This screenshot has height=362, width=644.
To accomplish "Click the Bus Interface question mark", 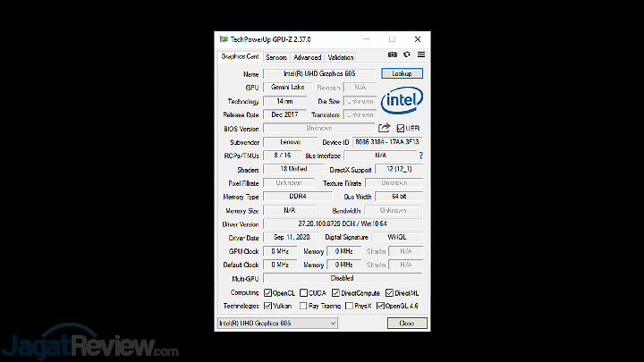I will (420, 156).
